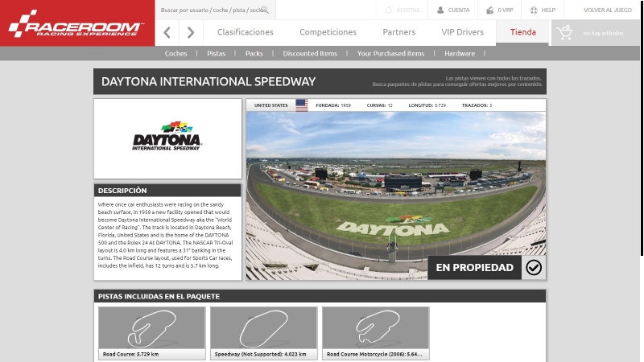The height and width of the screenshot is (362, 644).
Task: Click the 'Fundada: 1959' text
Action: 333,105
